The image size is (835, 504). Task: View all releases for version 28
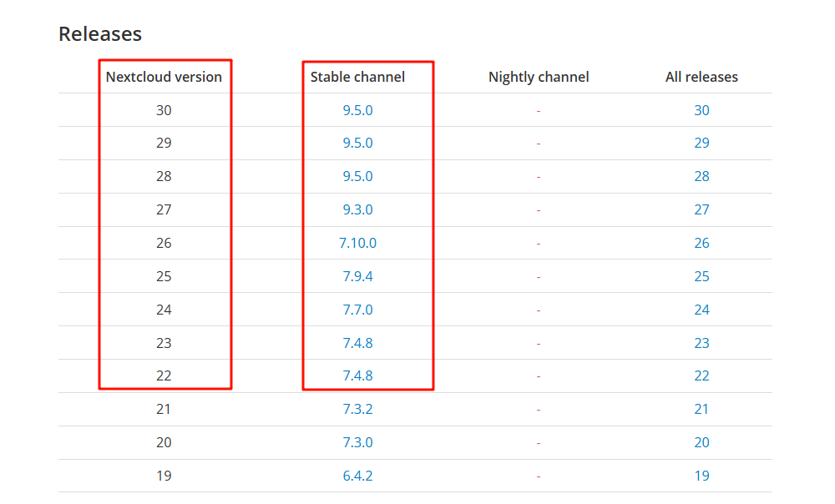(701, 176)
